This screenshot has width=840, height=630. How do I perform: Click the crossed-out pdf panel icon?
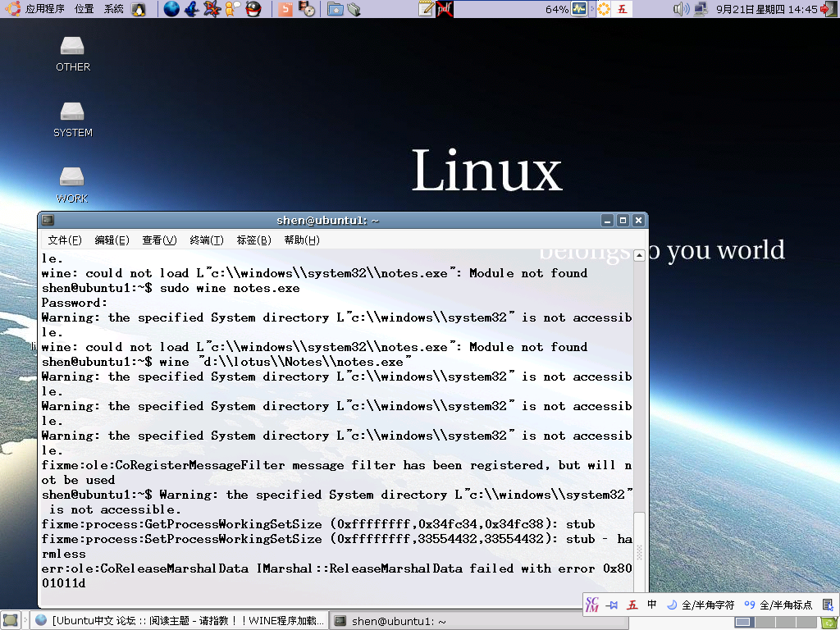[445, 8]
